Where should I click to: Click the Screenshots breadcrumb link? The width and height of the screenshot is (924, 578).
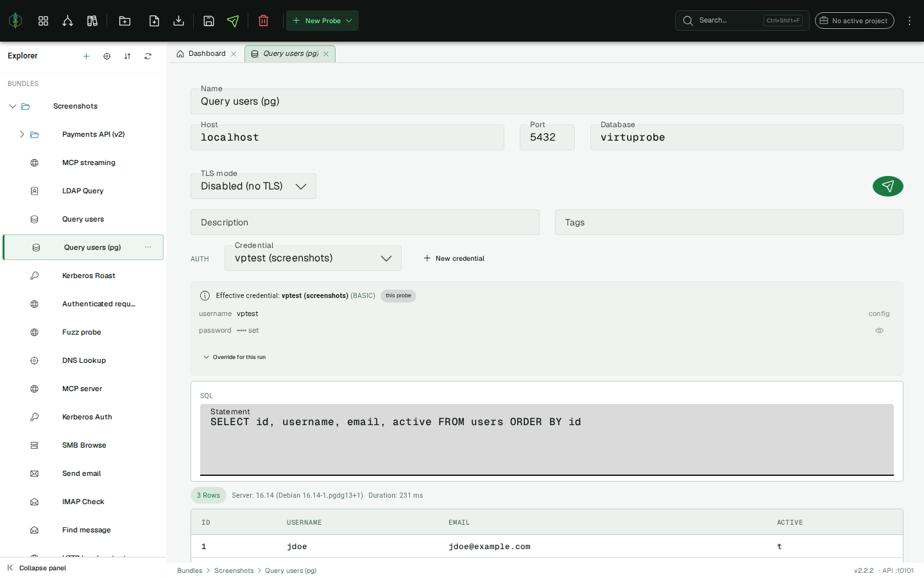tap(234, 570)
